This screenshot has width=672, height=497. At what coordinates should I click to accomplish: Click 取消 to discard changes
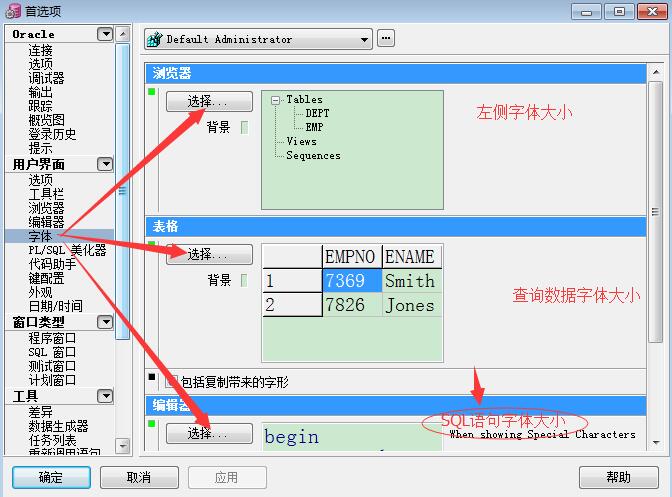(139, 477)
